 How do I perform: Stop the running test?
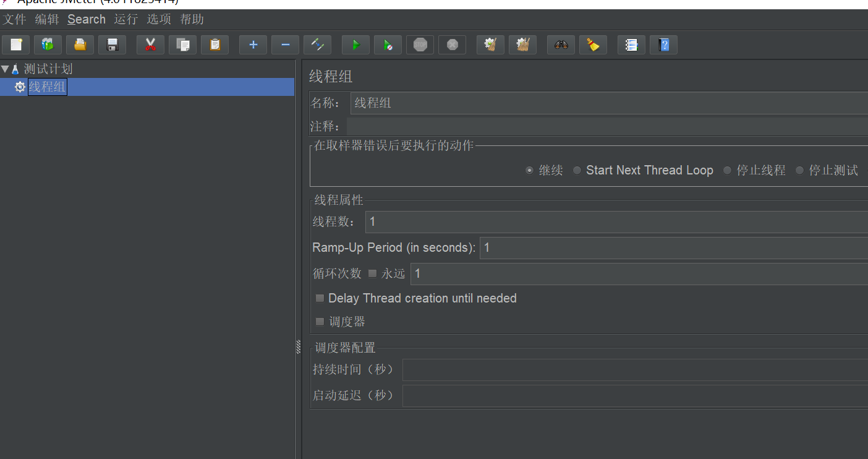pos(420,44)
